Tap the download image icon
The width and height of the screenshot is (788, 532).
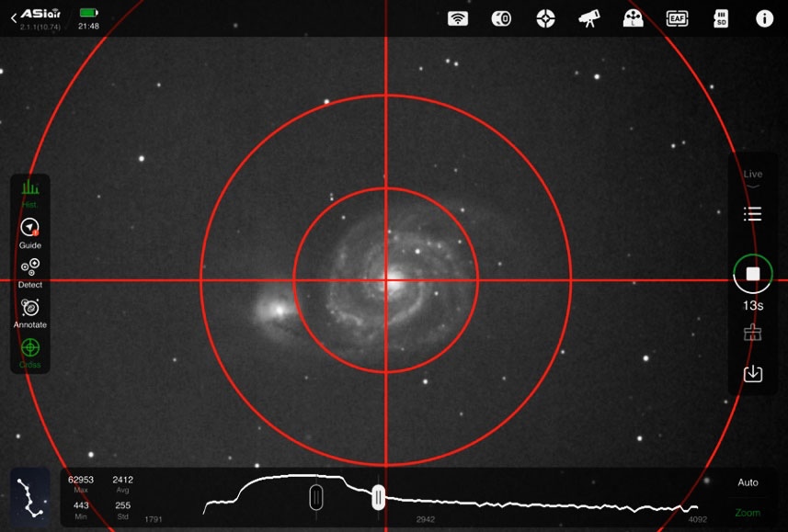pos(752,373)
